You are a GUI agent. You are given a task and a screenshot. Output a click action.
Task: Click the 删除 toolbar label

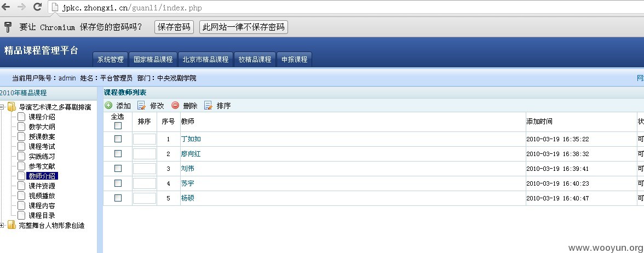190,106
